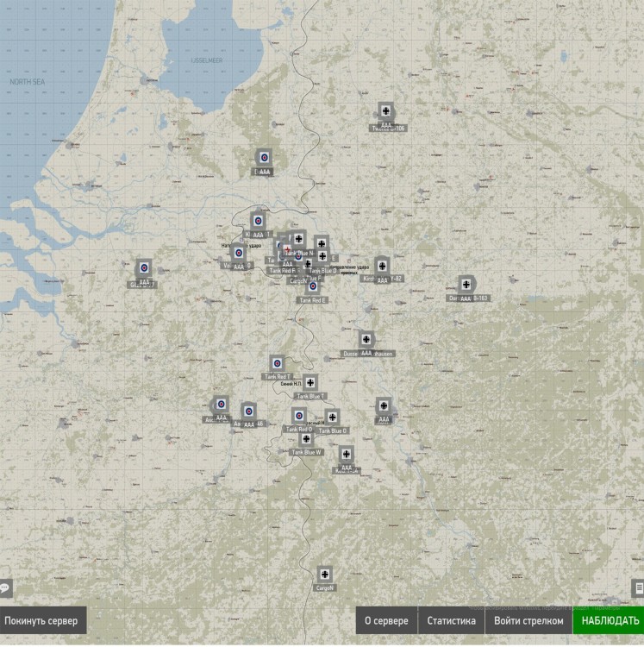
Task: Select Allied airfield icon labeled ending 46
Action: [248, 411]
